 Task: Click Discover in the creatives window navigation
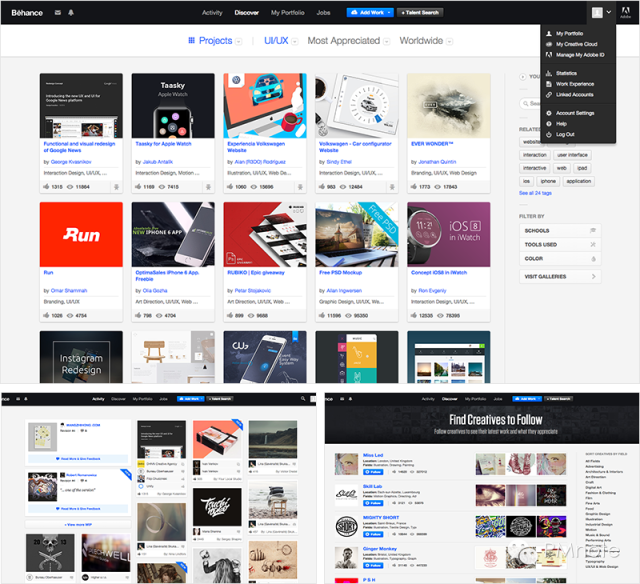tap(449, 399)
